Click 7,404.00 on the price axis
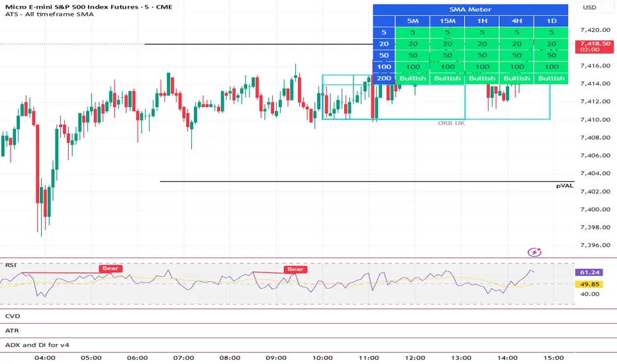The width and height of the screenshot is (617, 364). click(595, 173)
